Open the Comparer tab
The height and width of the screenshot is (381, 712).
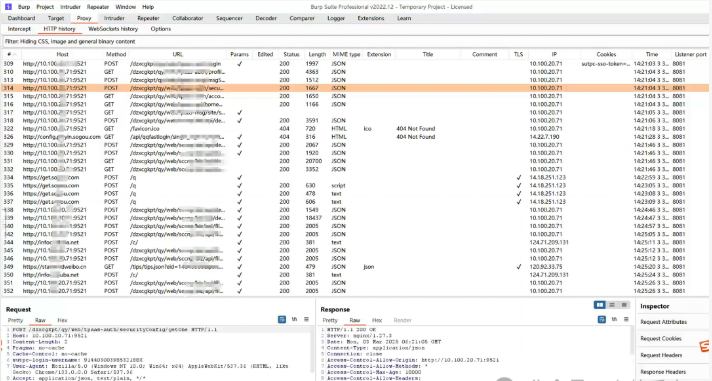click(302, 18)
